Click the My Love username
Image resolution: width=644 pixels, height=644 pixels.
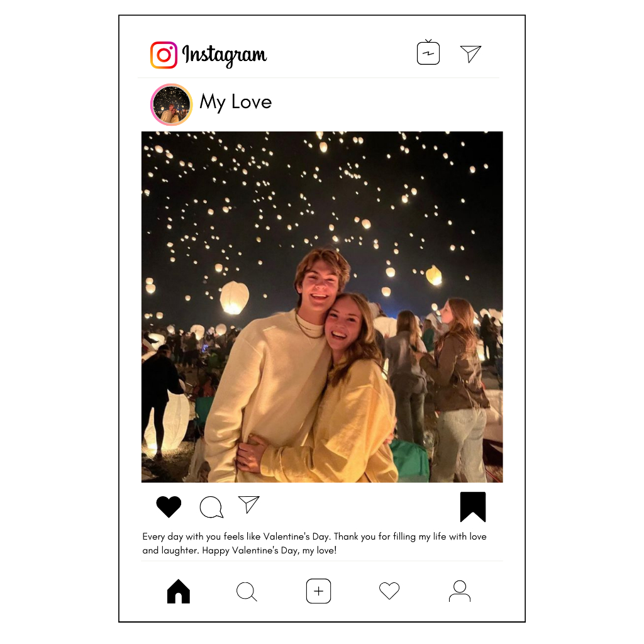235,103
